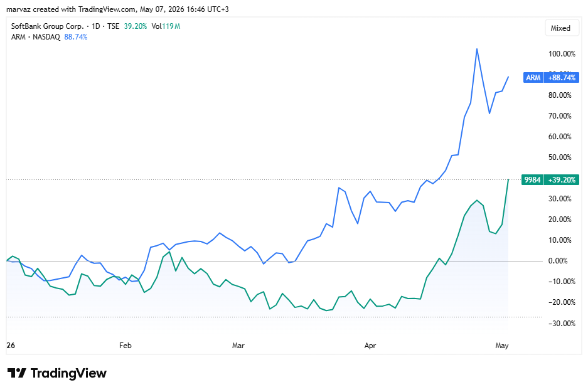Click the 30.00% axis label

click(x=560, y=199)
